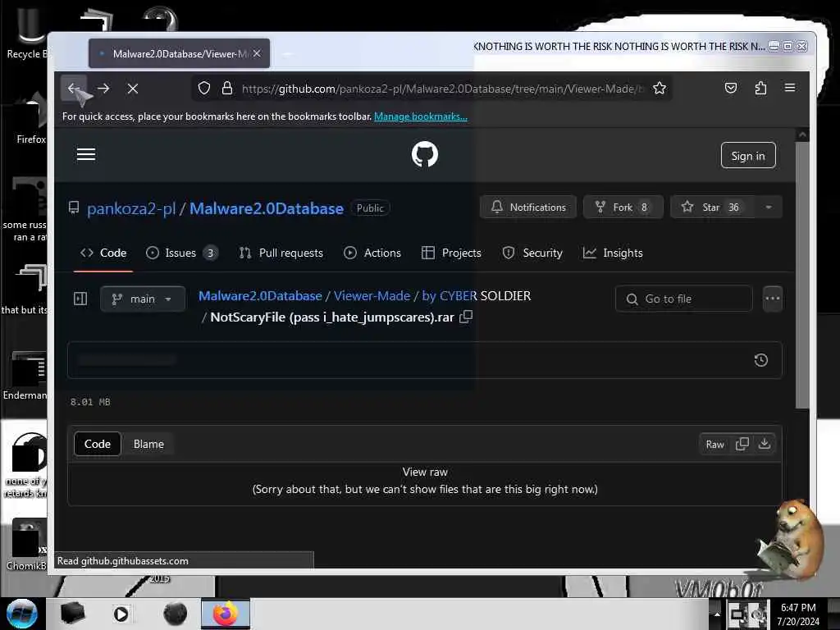Image resolution: width=840 pixels, height=630 pixels.
Task: Click Firefox icon in the taskbar
Action: point(226,614)
